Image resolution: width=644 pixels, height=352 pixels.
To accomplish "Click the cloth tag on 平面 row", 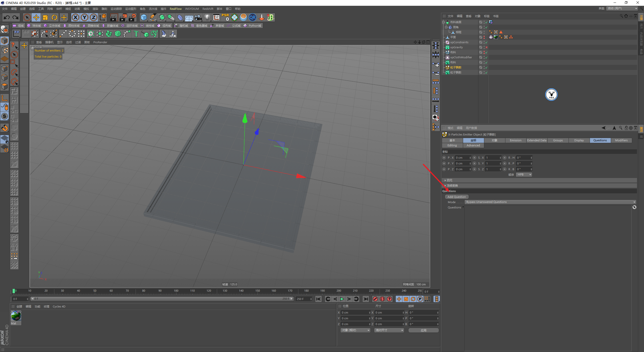I will click(x=491, y=37).
